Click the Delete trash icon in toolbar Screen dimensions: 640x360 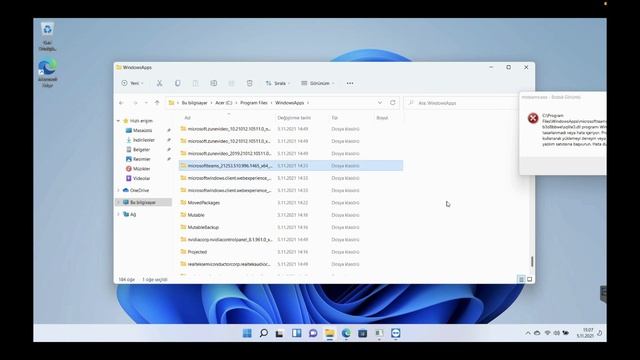coord(249,83)
